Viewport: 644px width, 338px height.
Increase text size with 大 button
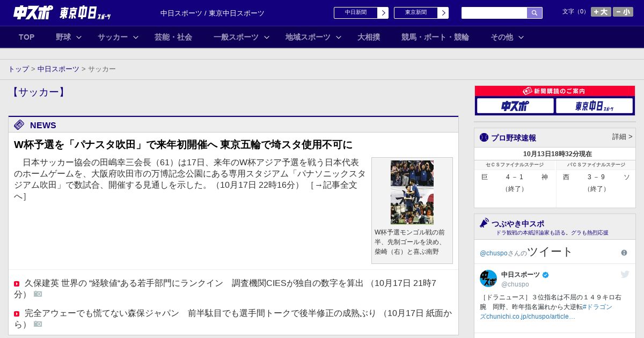click(601, 12)
